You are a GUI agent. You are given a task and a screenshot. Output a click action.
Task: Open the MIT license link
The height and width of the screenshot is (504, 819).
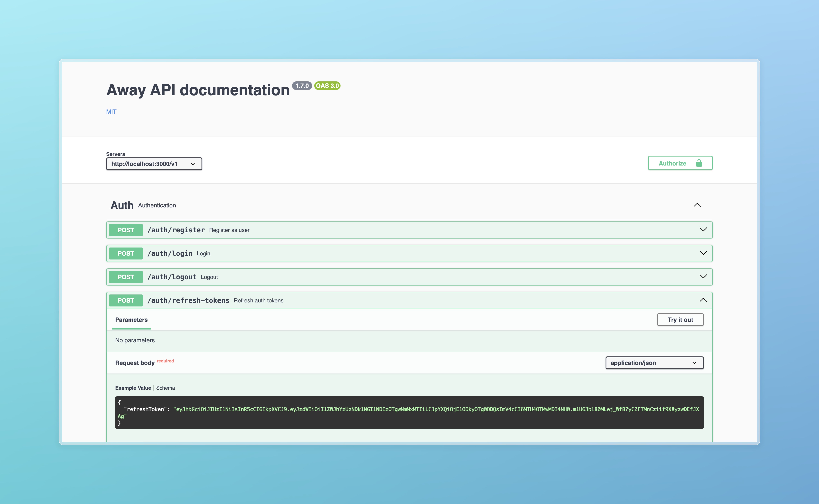pos(111,112)
